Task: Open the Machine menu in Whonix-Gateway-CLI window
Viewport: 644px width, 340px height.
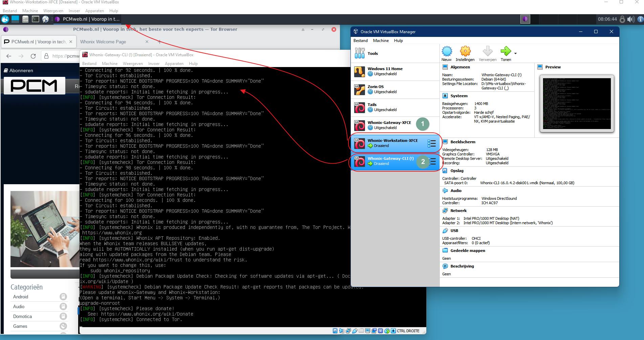Action: (x=110, y=64)
